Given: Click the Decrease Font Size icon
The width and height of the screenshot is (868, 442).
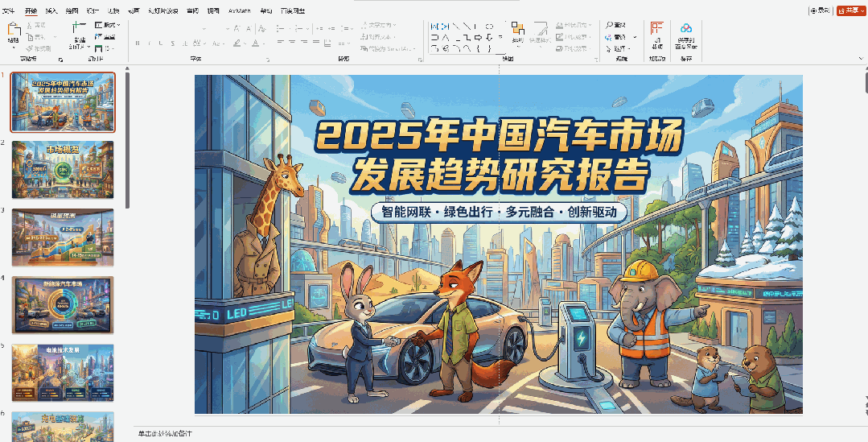Looking at the screenshot, I should [249, 28].
